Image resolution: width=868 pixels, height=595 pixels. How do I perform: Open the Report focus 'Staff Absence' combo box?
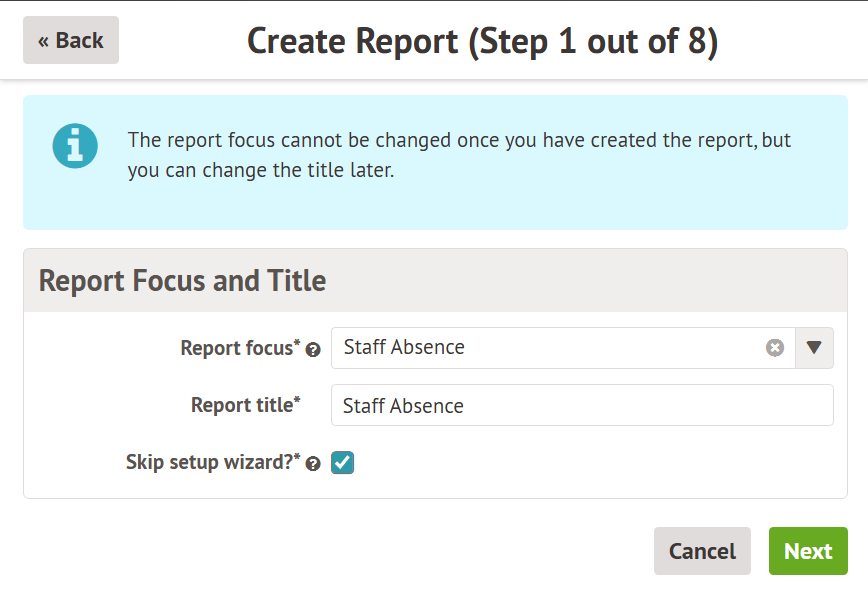pyautogui.click(x=550, y=348)
